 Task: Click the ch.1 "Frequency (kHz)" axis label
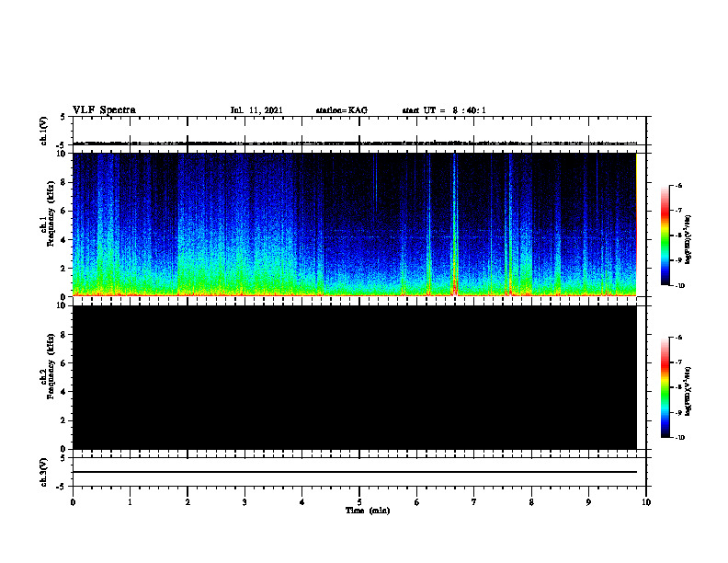[x=51, y=214]
